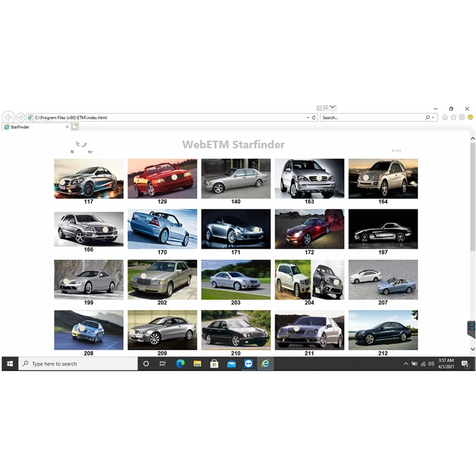The height and width of the screenshot is (476, 476).
Task: Select model 199 SLR thumbnail
Action: tap(89, 280)
